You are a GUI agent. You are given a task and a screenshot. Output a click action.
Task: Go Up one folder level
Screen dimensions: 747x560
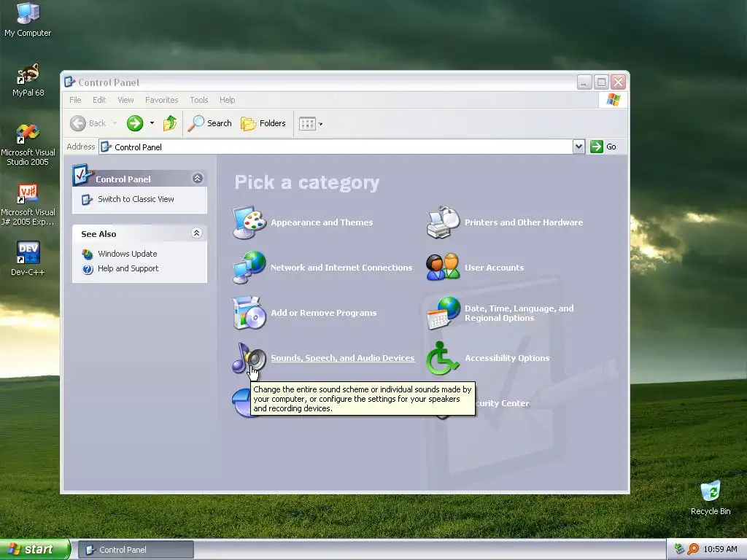[170, 123]
